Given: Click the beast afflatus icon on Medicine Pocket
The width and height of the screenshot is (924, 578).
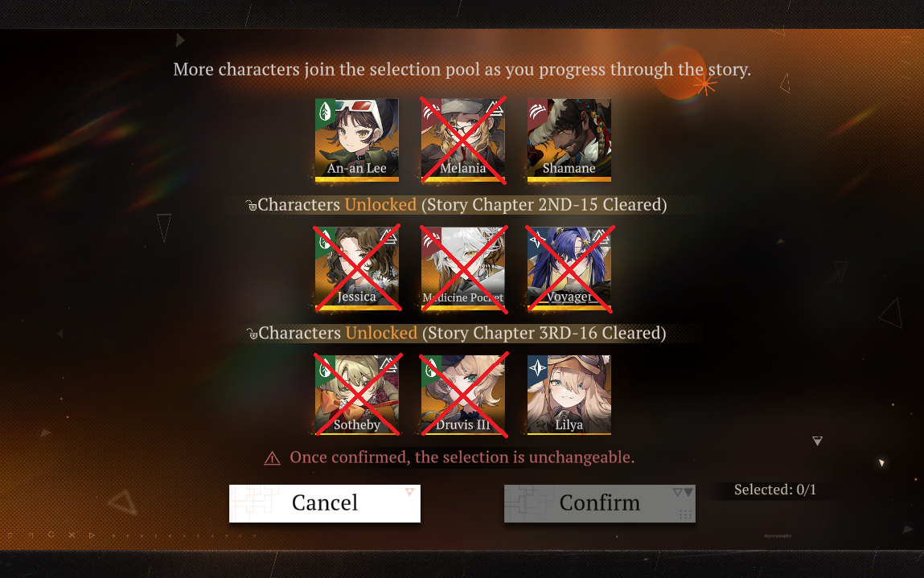Looking at the screenshot, I should click(x=431, y=240).
